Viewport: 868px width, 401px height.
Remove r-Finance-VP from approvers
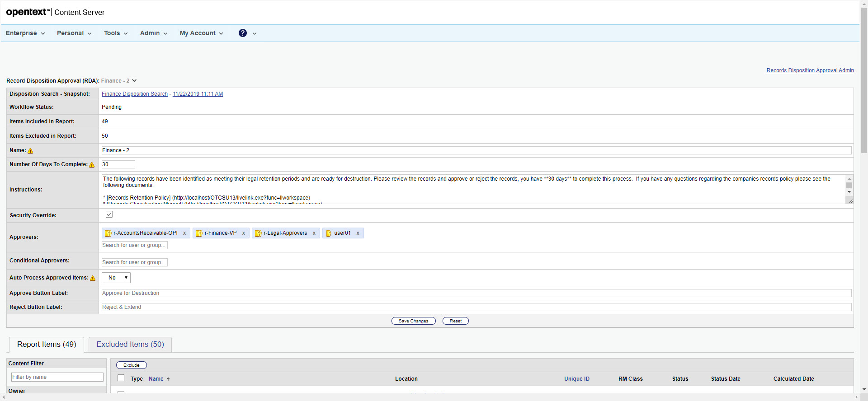click(244, 233)
